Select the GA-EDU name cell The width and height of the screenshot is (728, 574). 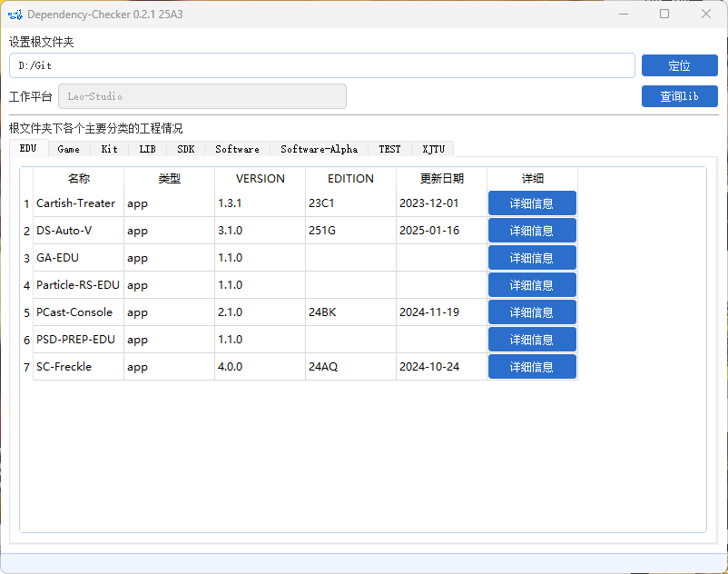click(78, 258)
